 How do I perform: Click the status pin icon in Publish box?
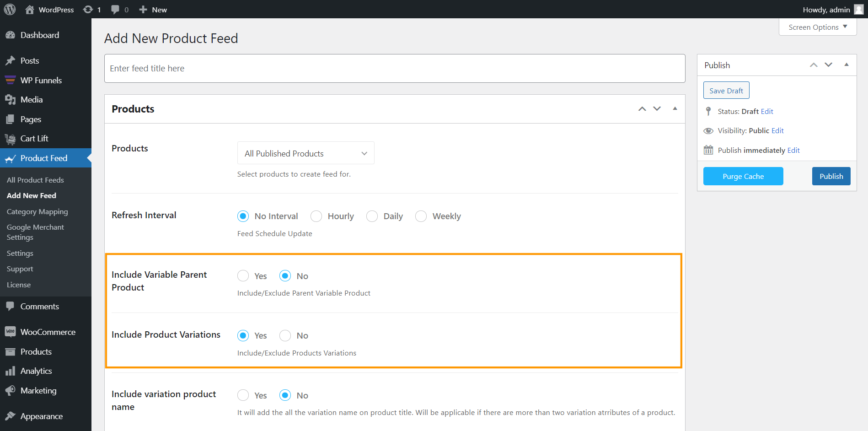click(x=708, y=111)
